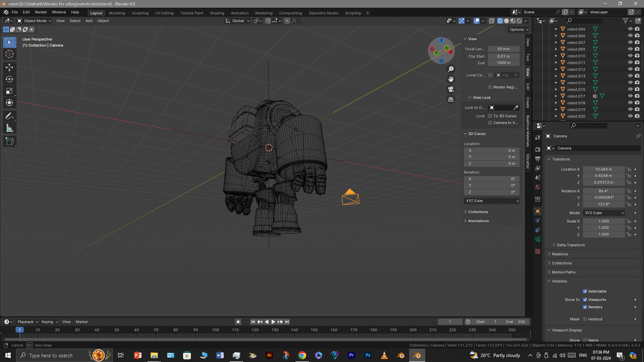Screen dimensions: 644x362
Task: Select the Transform tool
Action: click(9, 103)
